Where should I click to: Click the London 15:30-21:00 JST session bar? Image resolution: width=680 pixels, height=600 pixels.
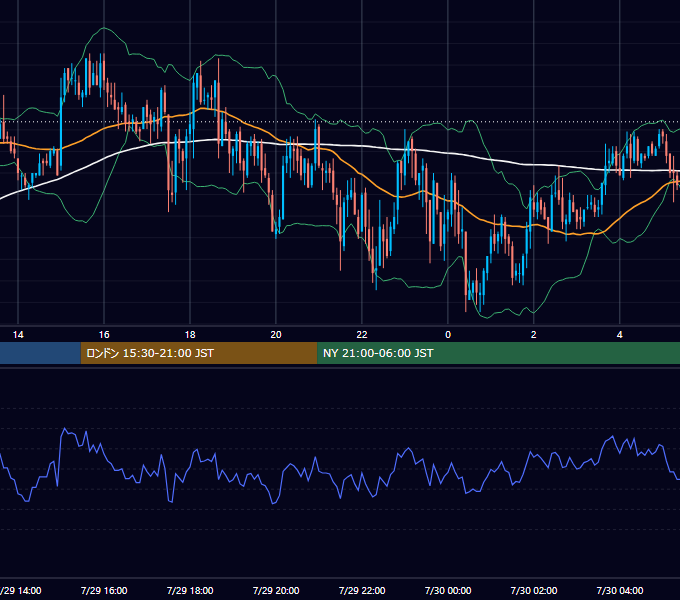(199, 353)
